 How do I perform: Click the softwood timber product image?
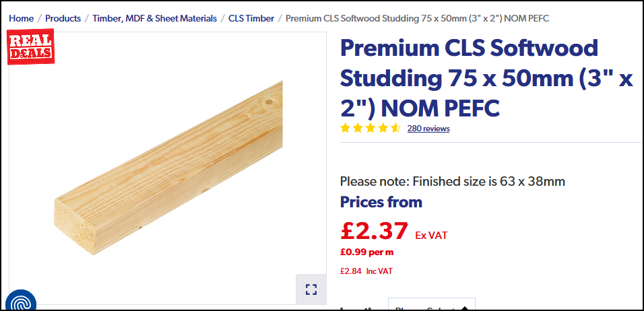tap(168, 168)
